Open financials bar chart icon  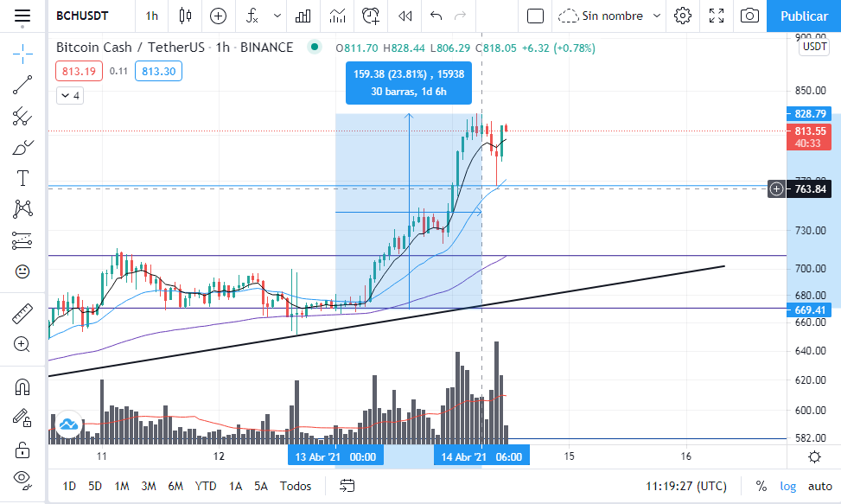(x=303, y=16)
